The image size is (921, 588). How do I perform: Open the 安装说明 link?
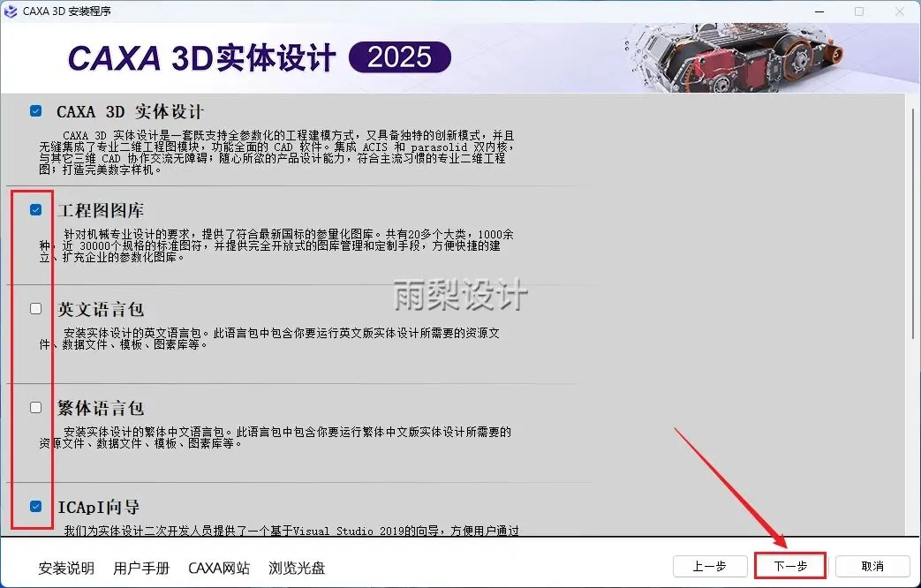[x=66, y=568]
